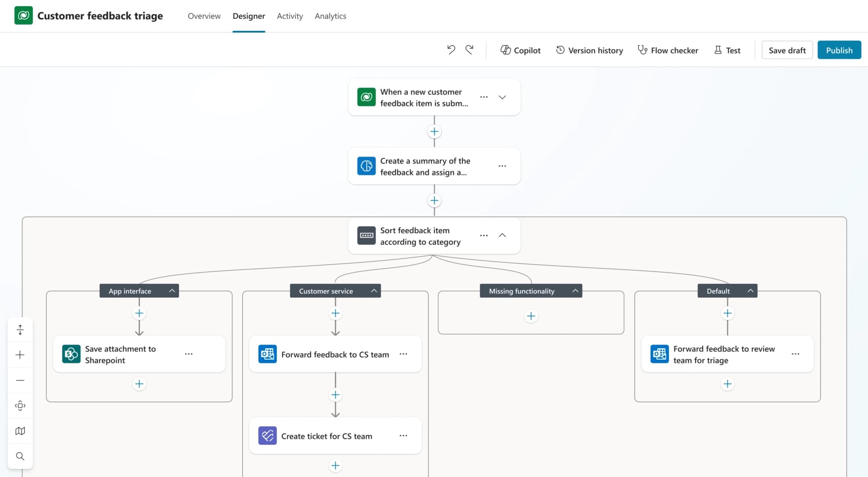Click the zoom out minus control
The width and height of the screenshot is (868, 477).
click(x=20, y=380)
